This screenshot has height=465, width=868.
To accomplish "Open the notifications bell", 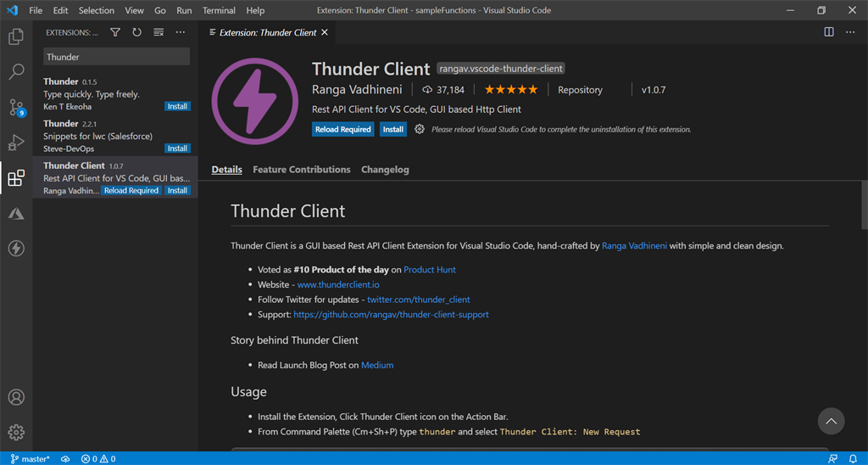I will pos(853,459).
